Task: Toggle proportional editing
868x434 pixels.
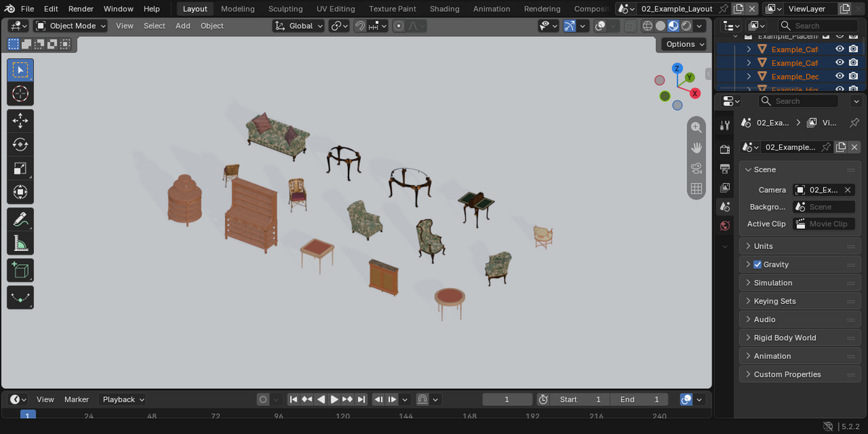Action: (399, 26)
